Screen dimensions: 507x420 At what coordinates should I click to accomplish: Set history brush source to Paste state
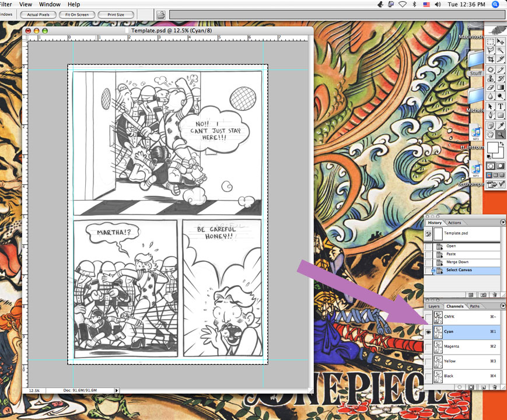(428, 254)
